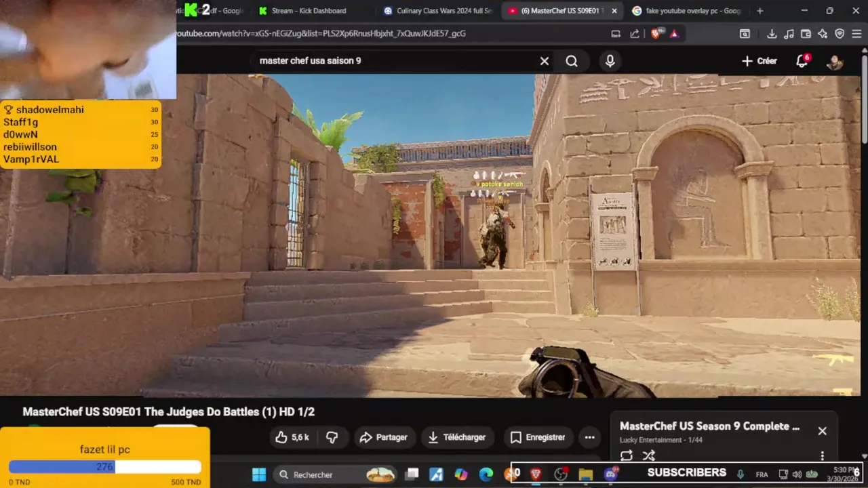Click the Créer create button

click(x=759, y=61)
